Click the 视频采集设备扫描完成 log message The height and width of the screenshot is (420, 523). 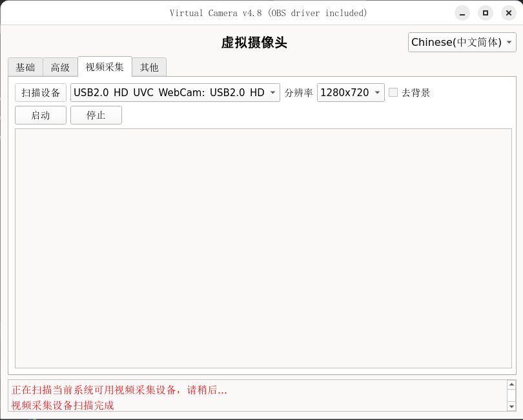point(63,405)
